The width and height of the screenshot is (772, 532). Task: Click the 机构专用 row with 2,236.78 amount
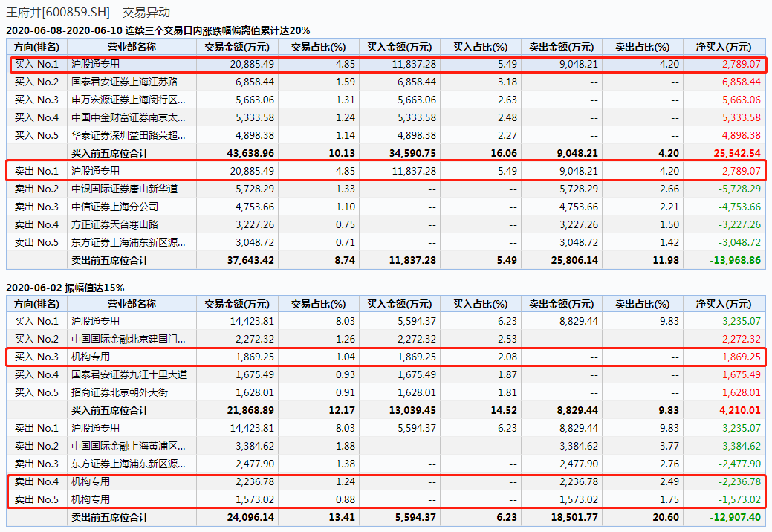click(x=91, y=481)
